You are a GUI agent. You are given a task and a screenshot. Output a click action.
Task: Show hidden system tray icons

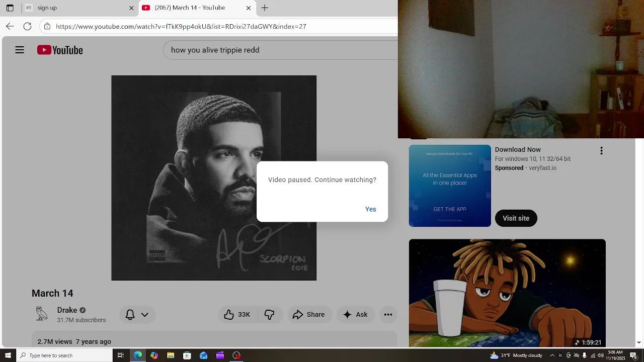552,355
